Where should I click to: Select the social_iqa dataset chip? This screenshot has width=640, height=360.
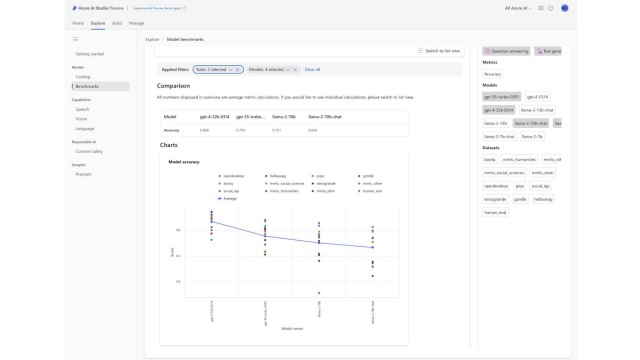(540, 186)
